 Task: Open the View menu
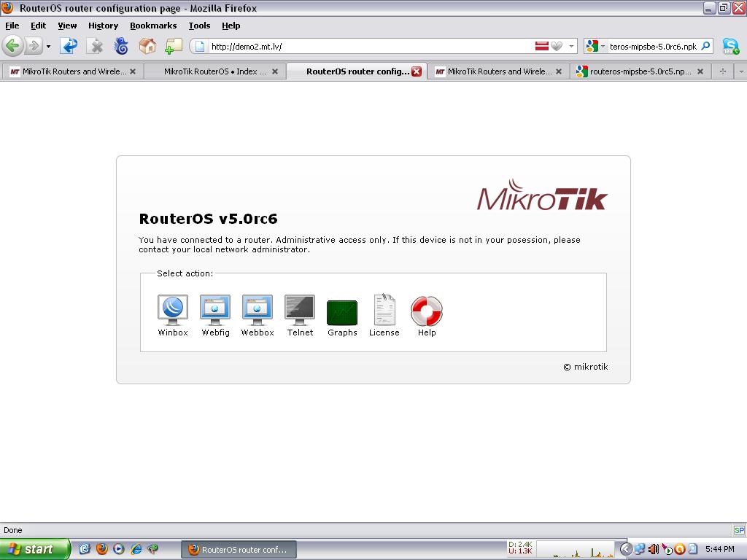(67, 26)
